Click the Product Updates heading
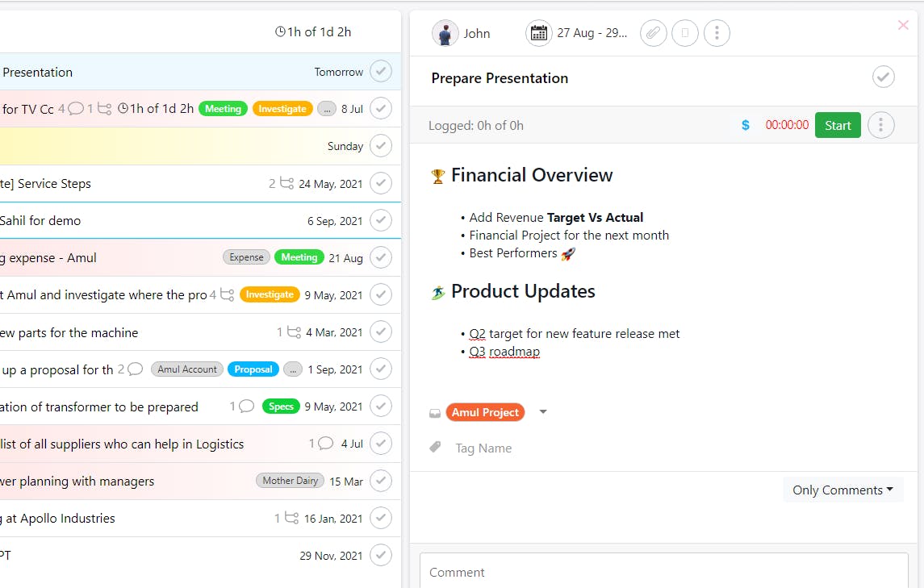The width and height of the screenshot is (924, 588). click(523, 291)
